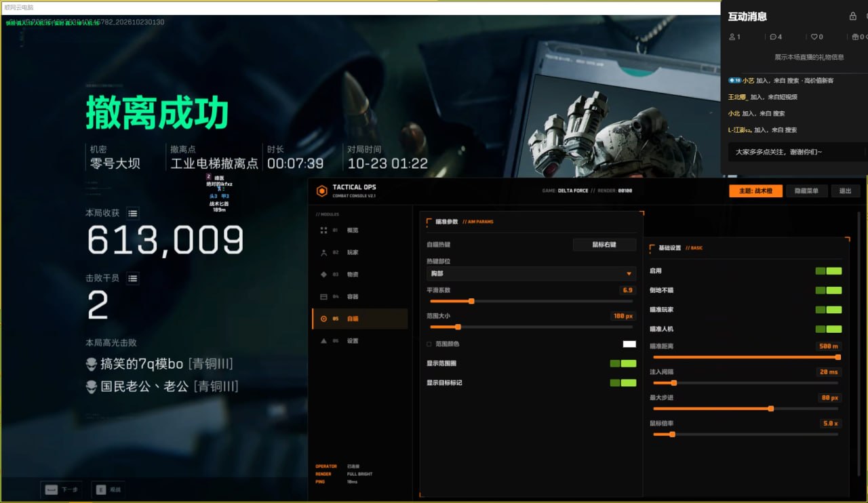Click the 退出 button in console header

click(845, 191)
